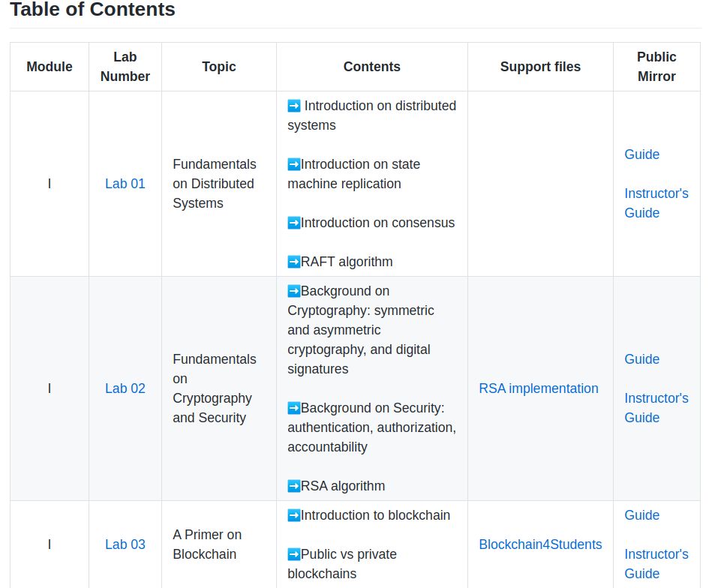Open Lab 03 Instructor's Guide
This screenshot has height=588, width=712.
coord(656,563)
